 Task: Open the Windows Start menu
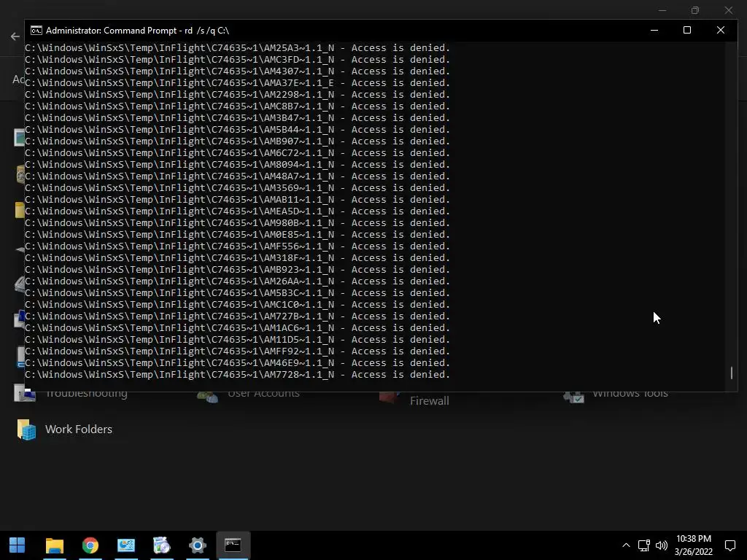pos(18,545)
